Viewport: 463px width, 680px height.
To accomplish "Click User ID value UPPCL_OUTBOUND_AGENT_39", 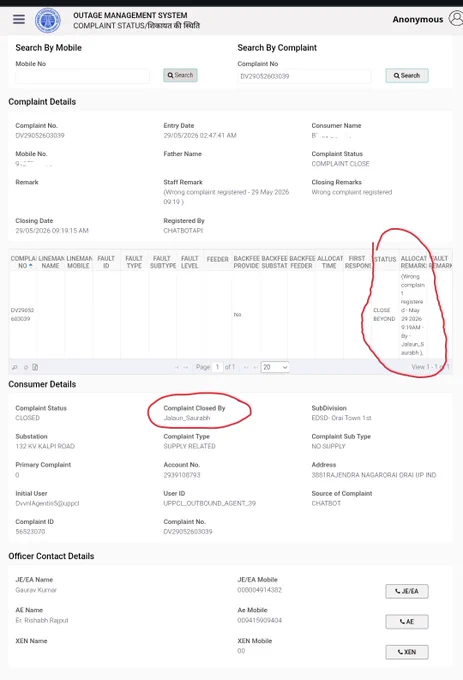I will tap(209, 503).
